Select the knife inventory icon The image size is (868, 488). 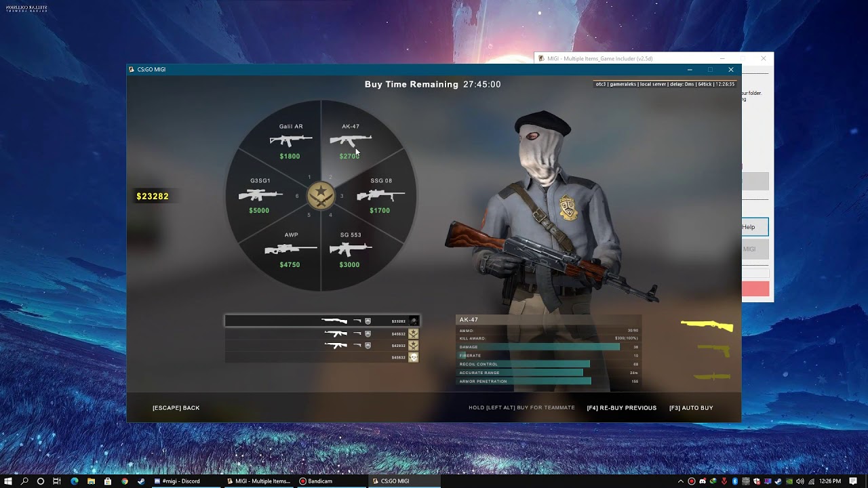point(712,376)
